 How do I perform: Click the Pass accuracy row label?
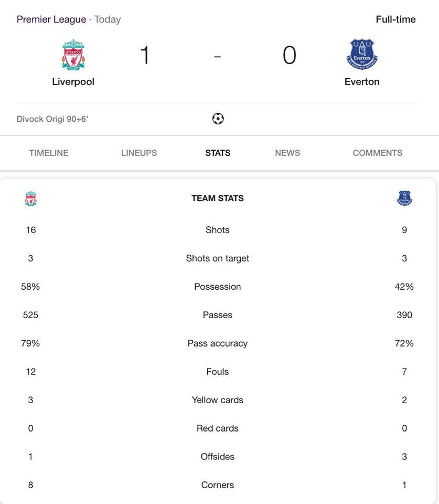(218, 343)
